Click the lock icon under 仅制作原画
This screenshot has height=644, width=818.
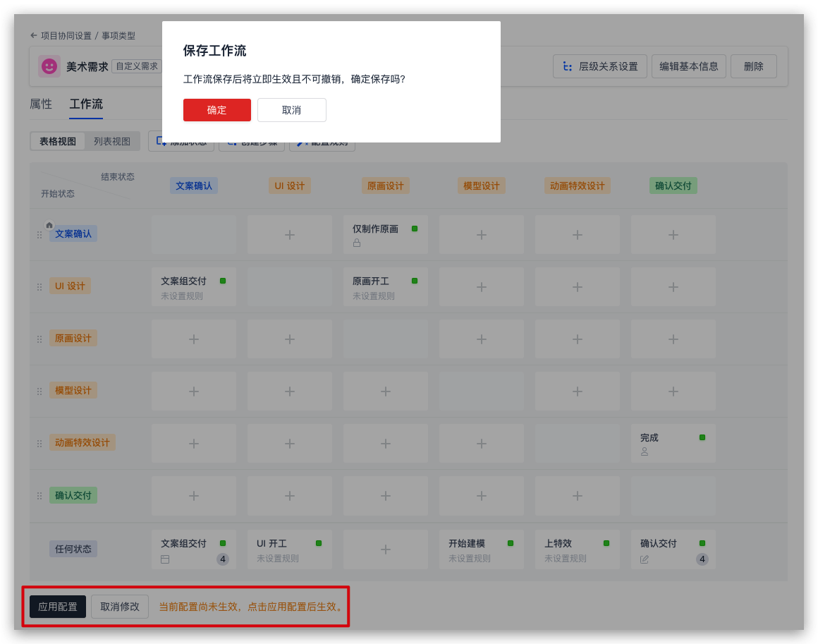click(357, 243)
